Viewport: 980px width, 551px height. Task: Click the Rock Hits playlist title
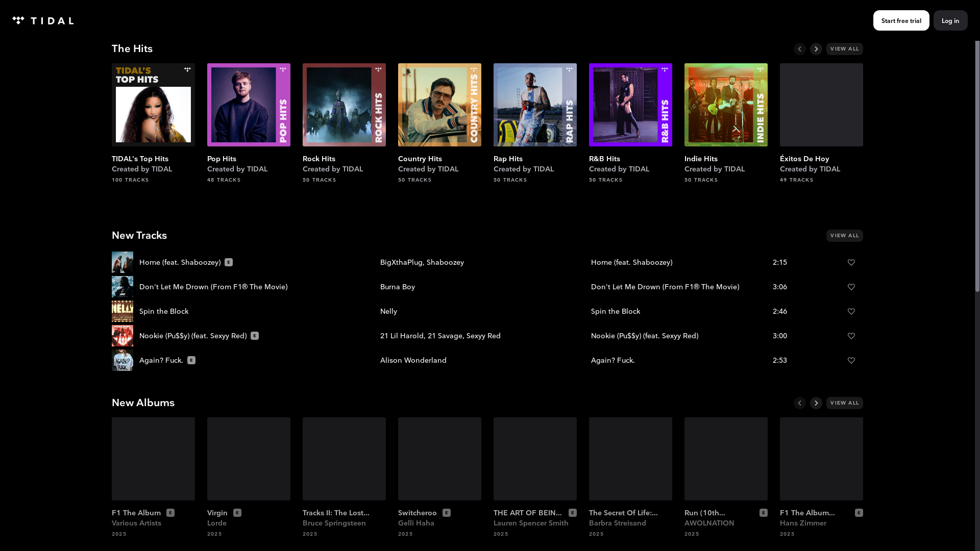point(319,159)
